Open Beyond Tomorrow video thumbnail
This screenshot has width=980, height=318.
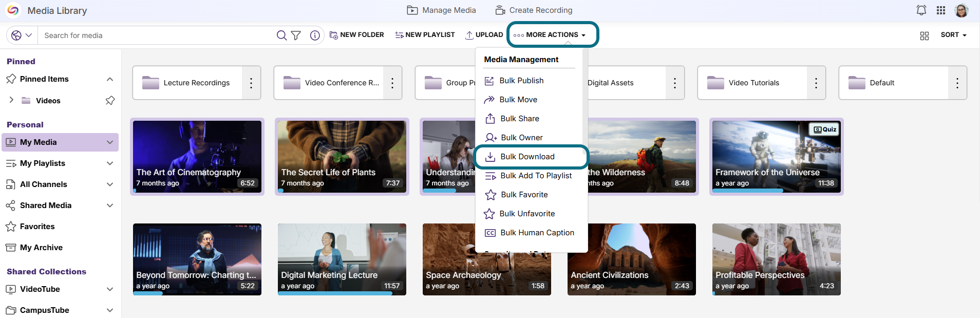point(197,259)
